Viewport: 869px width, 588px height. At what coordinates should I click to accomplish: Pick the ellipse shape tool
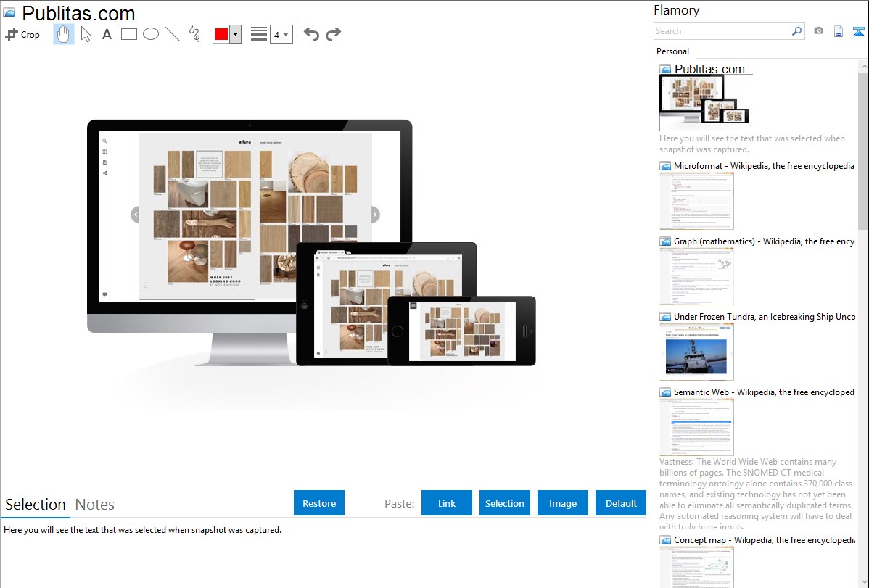[151, 34]
